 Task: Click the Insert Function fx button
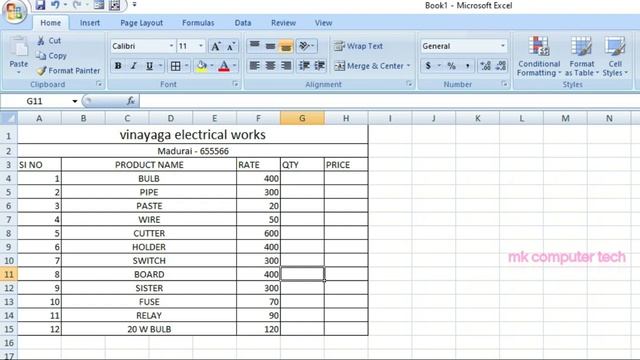(131, 101)
